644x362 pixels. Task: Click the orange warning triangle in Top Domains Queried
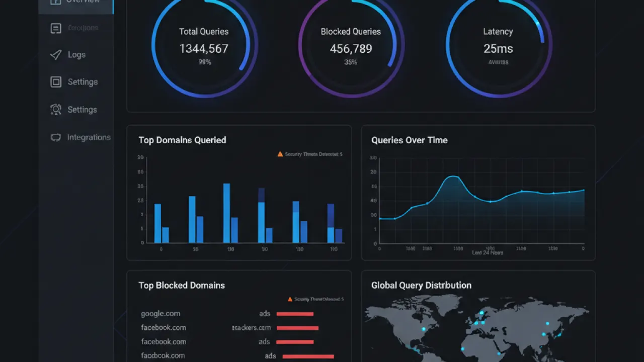click(280, 154)
